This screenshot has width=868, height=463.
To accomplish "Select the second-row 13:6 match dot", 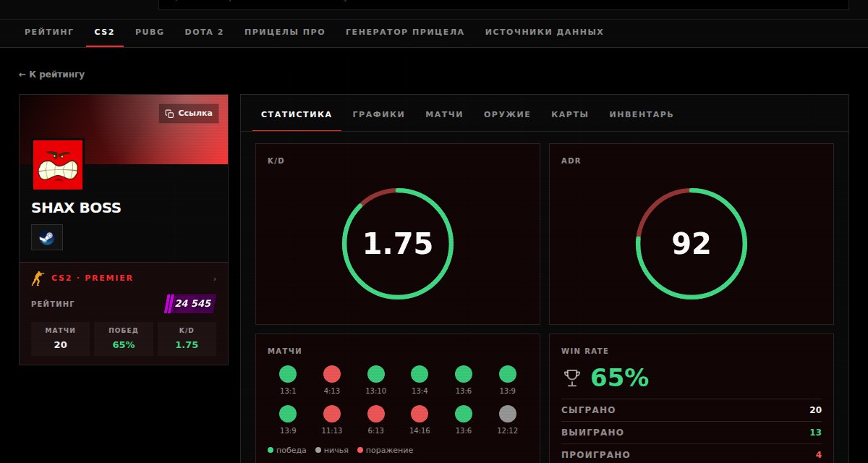I will coord(464,414).
